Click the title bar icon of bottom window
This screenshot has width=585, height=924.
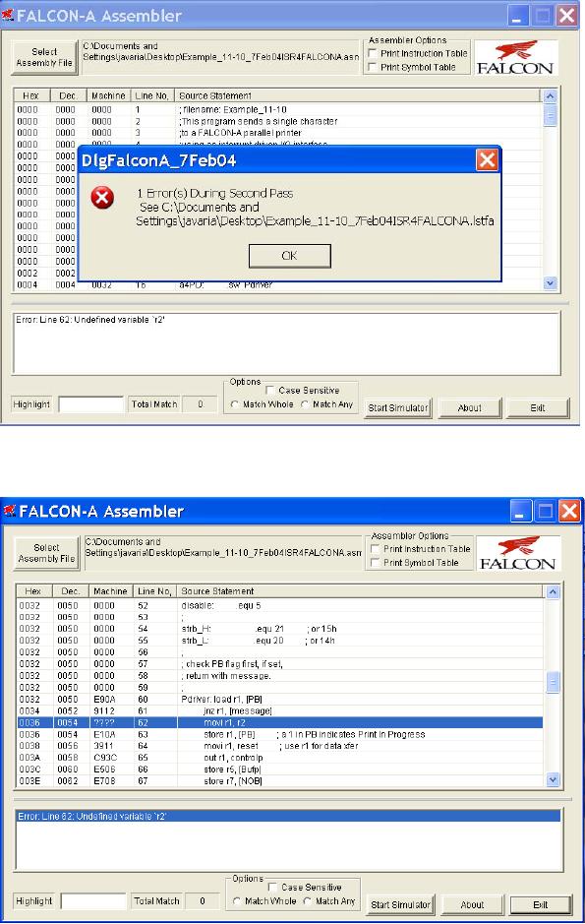[10, 511]
